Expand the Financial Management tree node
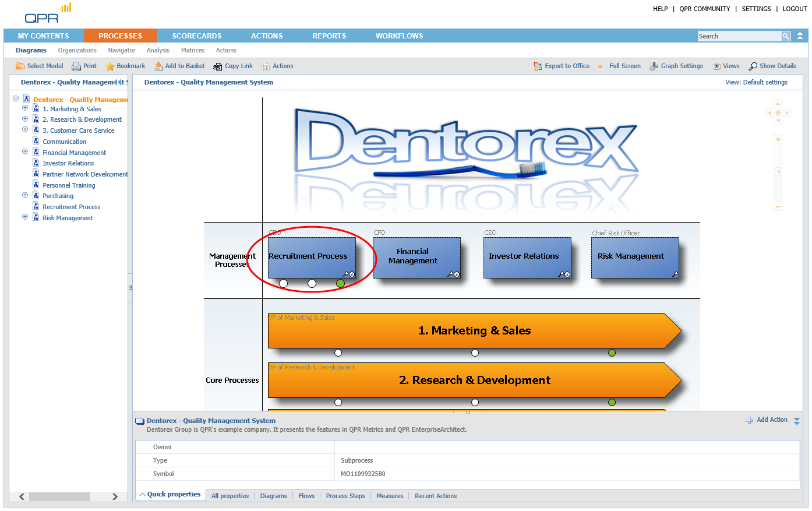The image size is (812, 511). (x=25, y=152)
